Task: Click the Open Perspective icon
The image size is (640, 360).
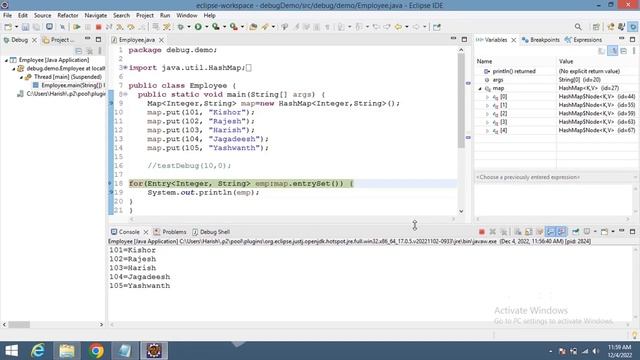Action: point(596,27)
